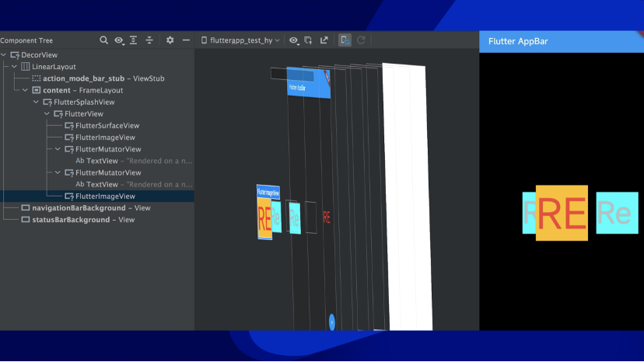Open the flutterapp_test_hy process dropdown
Image resolution: width=644 pixels, height=362 pixels.
coord(240,40)
